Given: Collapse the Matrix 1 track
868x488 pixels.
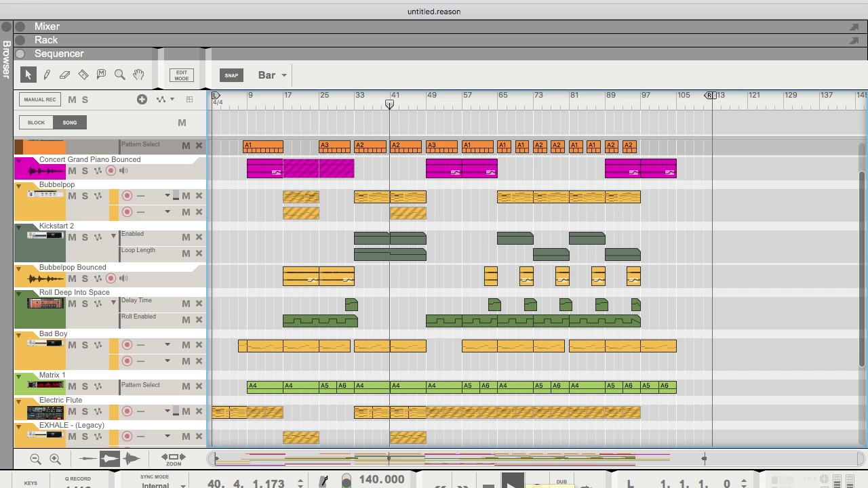Looking at the screenshot, I should click(x=19, y=376).
